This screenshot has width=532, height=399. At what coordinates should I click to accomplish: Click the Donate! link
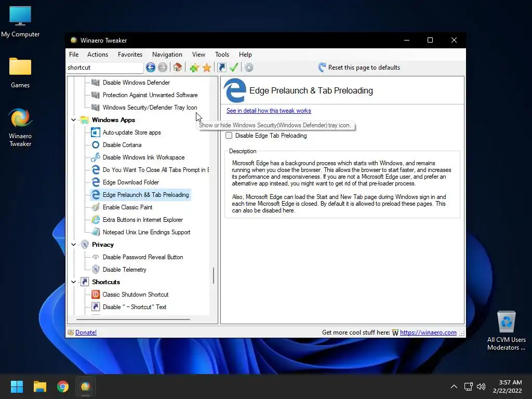click(x=86, y=332)
